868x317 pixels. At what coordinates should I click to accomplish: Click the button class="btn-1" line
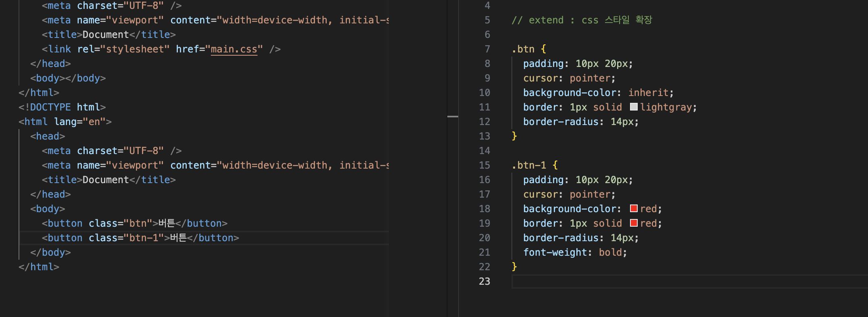tap(140, 238)
